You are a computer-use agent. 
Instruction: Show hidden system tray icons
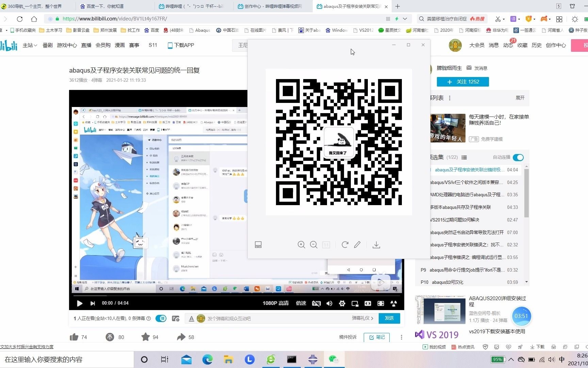511,359
